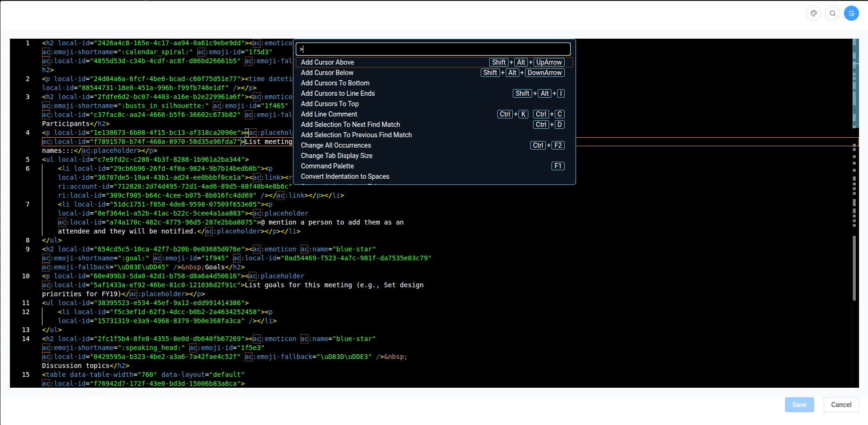Run Add Cursors to Line Ends
Screen dimensions: 868x425
(338, 93)
